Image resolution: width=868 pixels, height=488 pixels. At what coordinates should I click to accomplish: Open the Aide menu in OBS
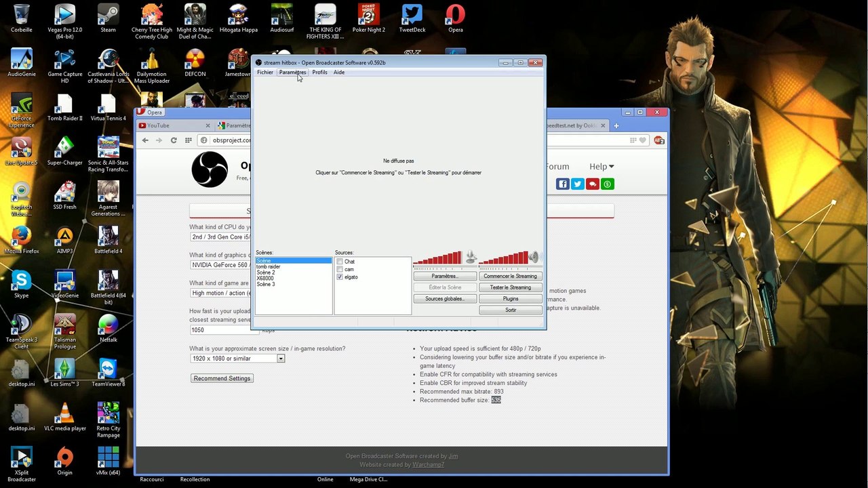click(339, 73)
